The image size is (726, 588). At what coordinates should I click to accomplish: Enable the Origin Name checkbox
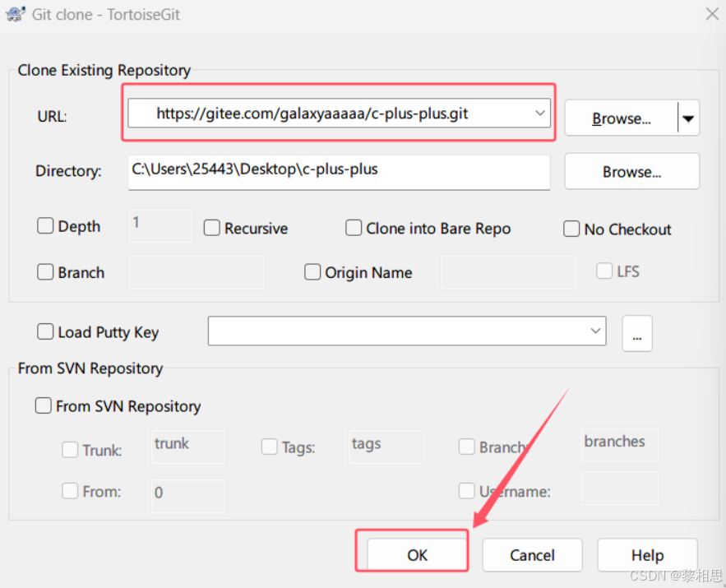[312, 271]
